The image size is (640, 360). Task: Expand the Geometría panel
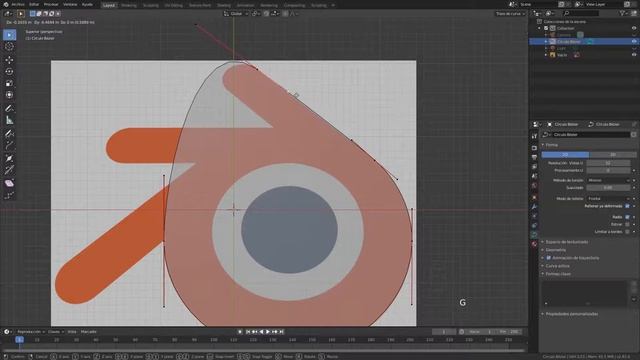(556, 250)
